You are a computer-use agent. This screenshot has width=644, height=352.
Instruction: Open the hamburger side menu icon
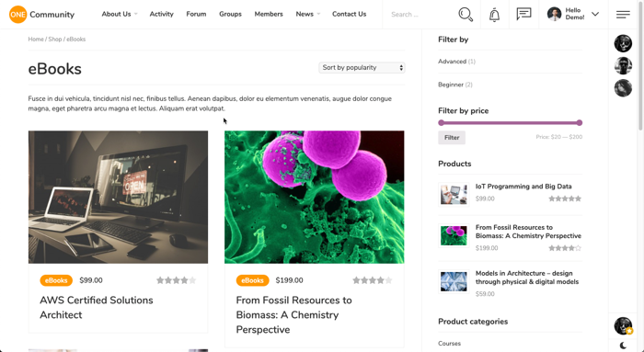[x=623, y=15]
